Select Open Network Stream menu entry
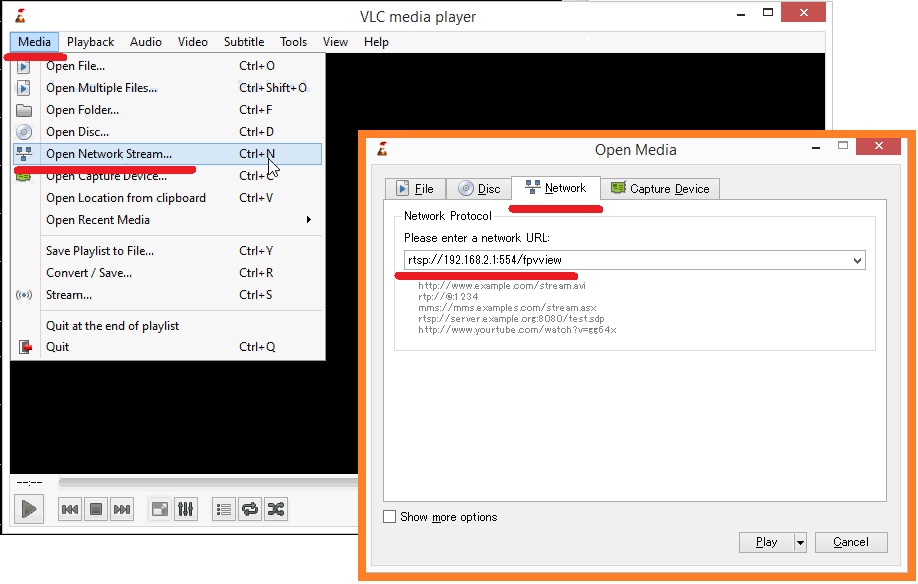 click(x=109, y=154)
